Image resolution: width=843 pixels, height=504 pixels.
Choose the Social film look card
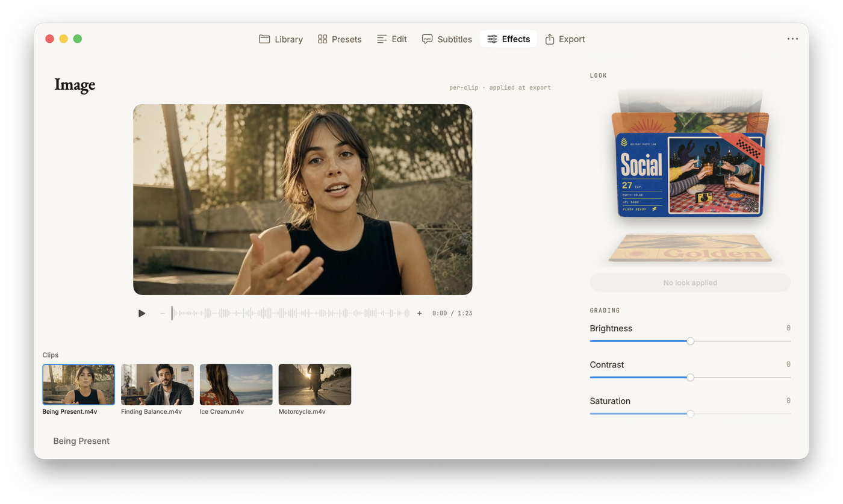tap(689, 175)
